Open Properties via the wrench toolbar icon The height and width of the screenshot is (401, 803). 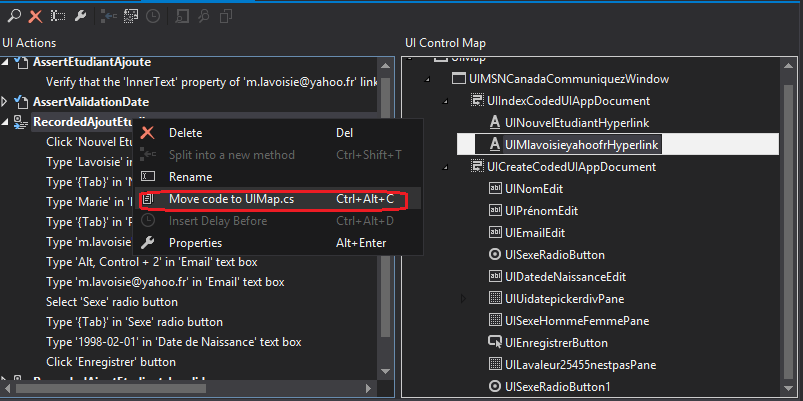coord(81,16)
